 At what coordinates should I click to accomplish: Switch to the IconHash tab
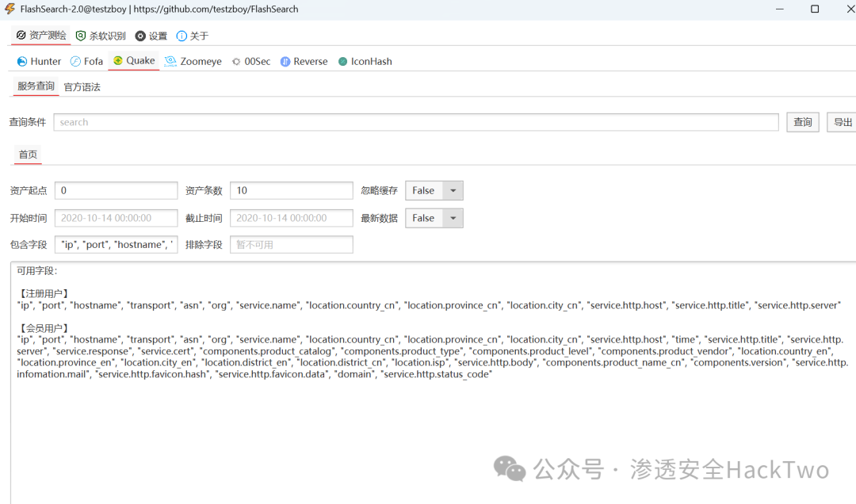[365, 62]
